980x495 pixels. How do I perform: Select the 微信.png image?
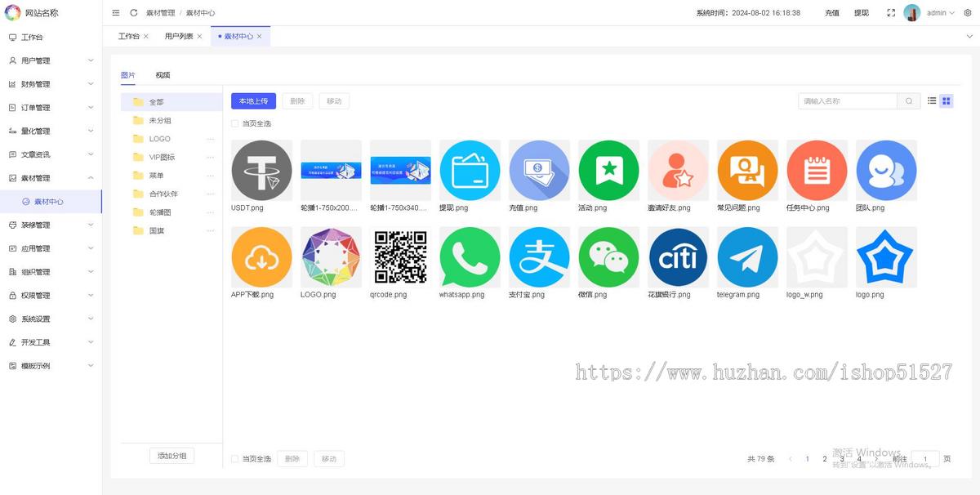click(608, 257)
